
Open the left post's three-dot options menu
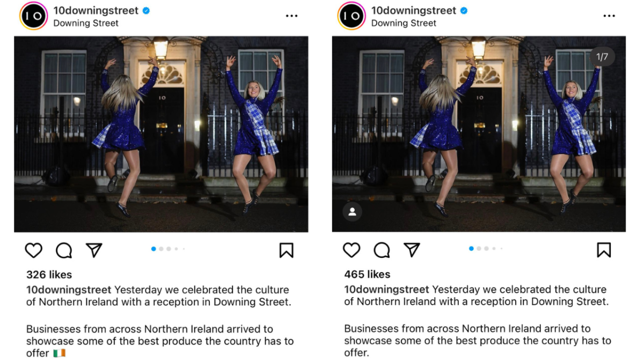click(x=291, y=16)
